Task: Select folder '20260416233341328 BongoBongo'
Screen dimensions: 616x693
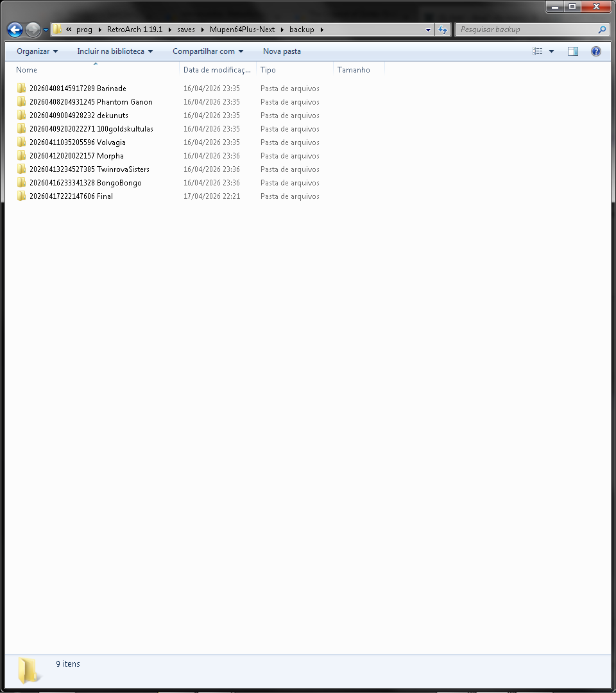Action: (85, 182)
